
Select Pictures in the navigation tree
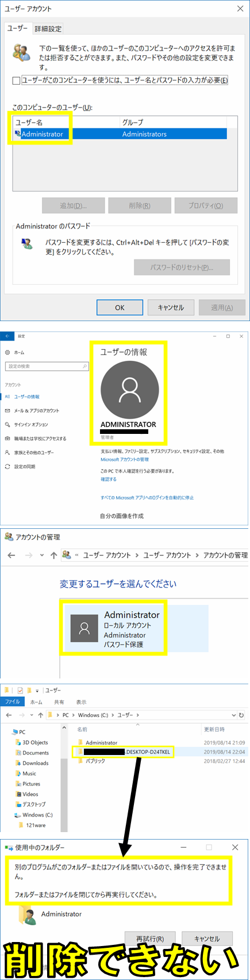click(x=32, y=784)
